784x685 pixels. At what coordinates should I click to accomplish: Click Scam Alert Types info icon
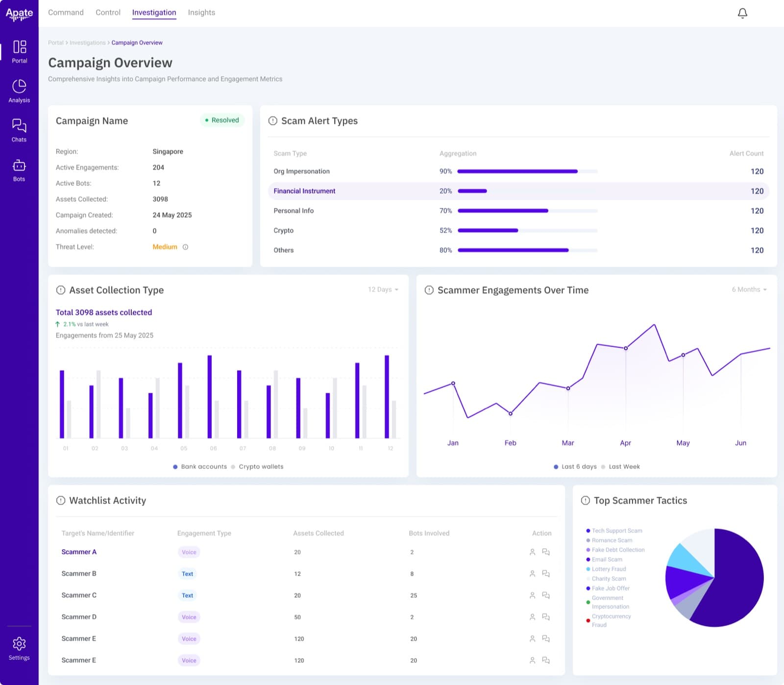273,121
